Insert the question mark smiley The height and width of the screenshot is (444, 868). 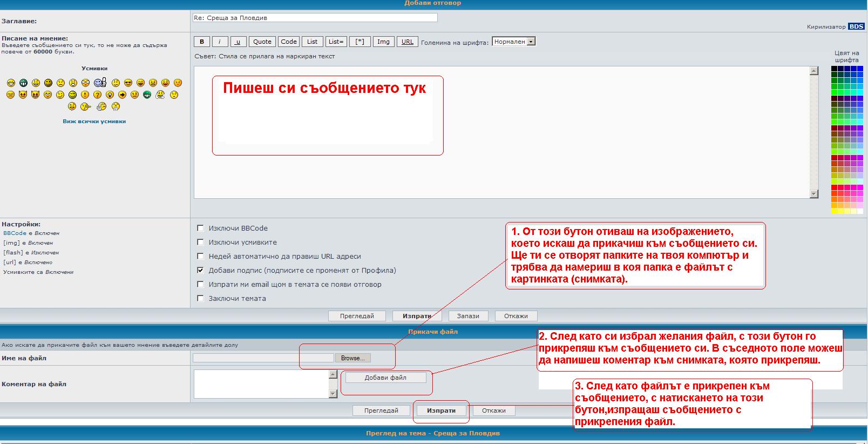point(97,95)
